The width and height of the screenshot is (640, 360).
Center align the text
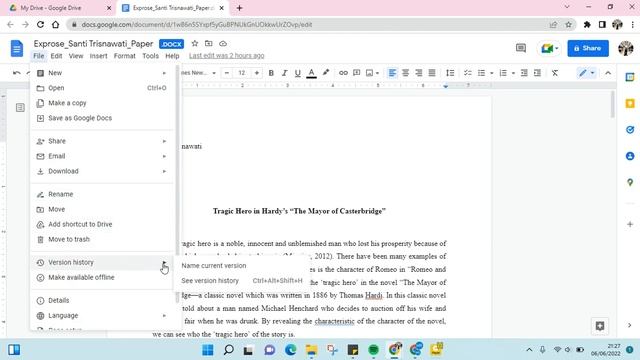(405, 73)
